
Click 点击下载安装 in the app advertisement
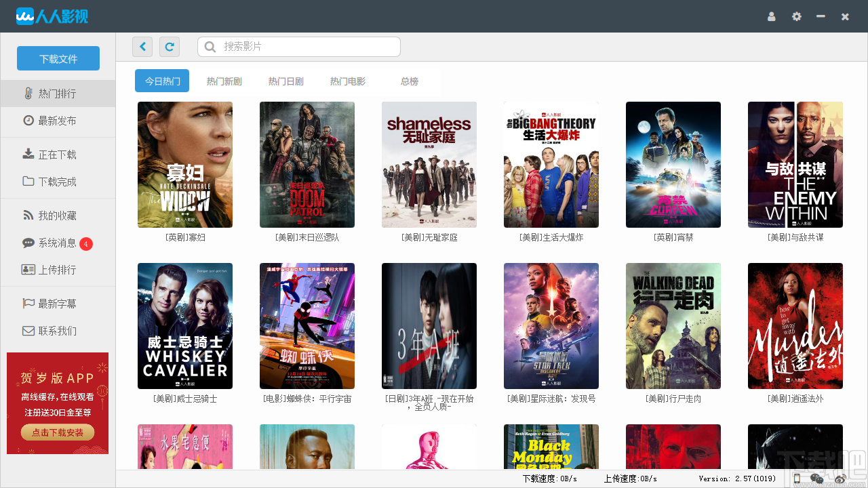pos(58,432)
